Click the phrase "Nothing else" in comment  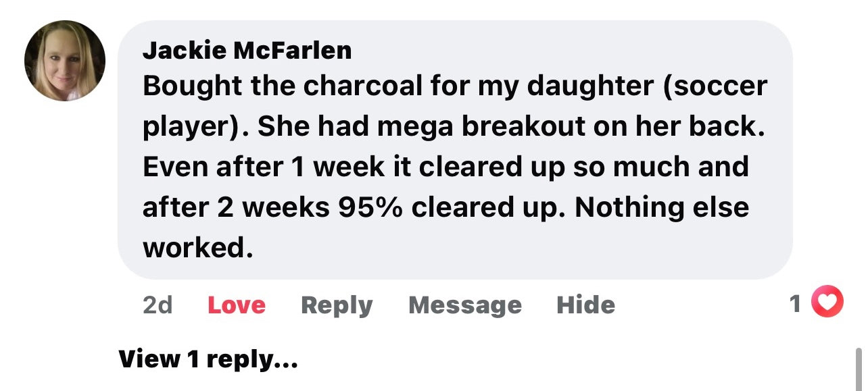[662, 207]
